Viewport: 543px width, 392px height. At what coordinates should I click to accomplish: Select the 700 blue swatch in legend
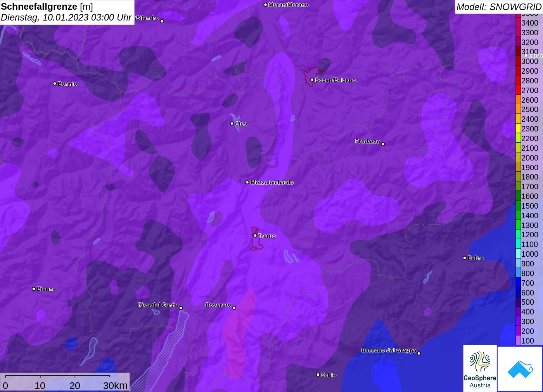518,283
